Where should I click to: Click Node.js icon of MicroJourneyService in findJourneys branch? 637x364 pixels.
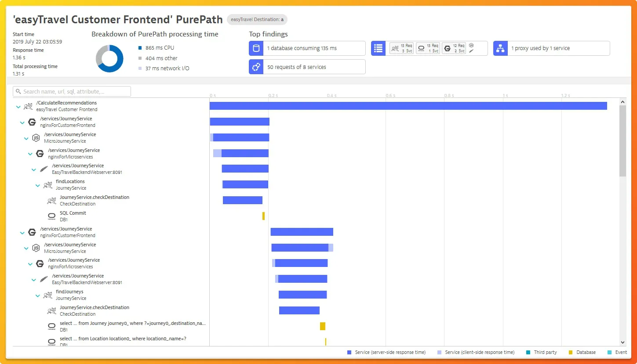36,248
